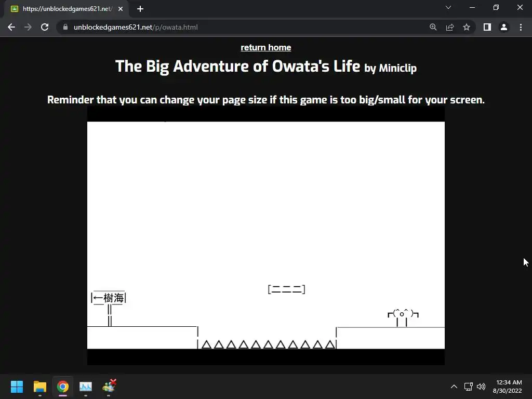Viewport: 532px width, 399px height.
Task: Click the page title 'The Big Adventure of Owata's Life'
Action: (237, 66)
